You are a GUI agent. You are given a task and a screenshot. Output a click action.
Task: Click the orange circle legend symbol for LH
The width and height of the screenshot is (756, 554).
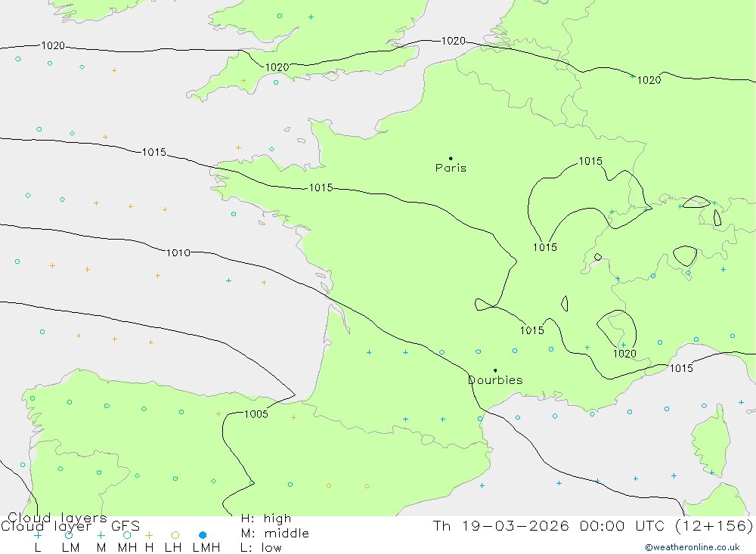click(175, 535)
